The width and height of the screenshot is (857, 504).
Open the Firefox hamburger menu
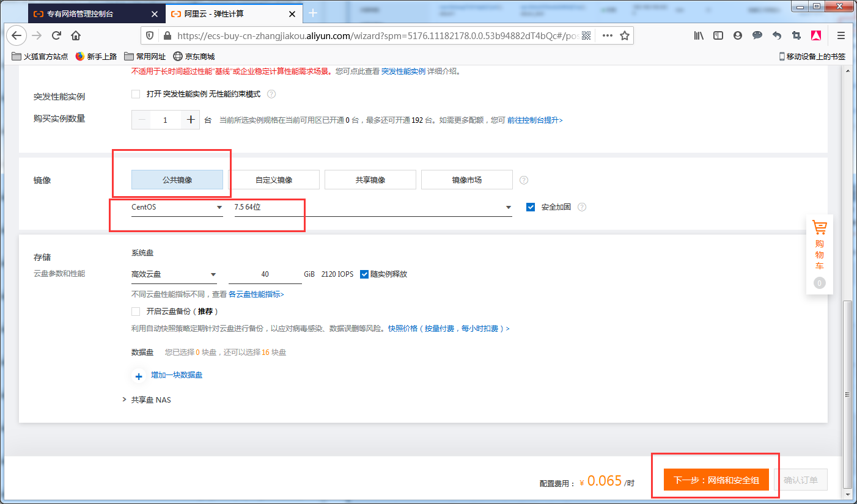tap(840, 35)
